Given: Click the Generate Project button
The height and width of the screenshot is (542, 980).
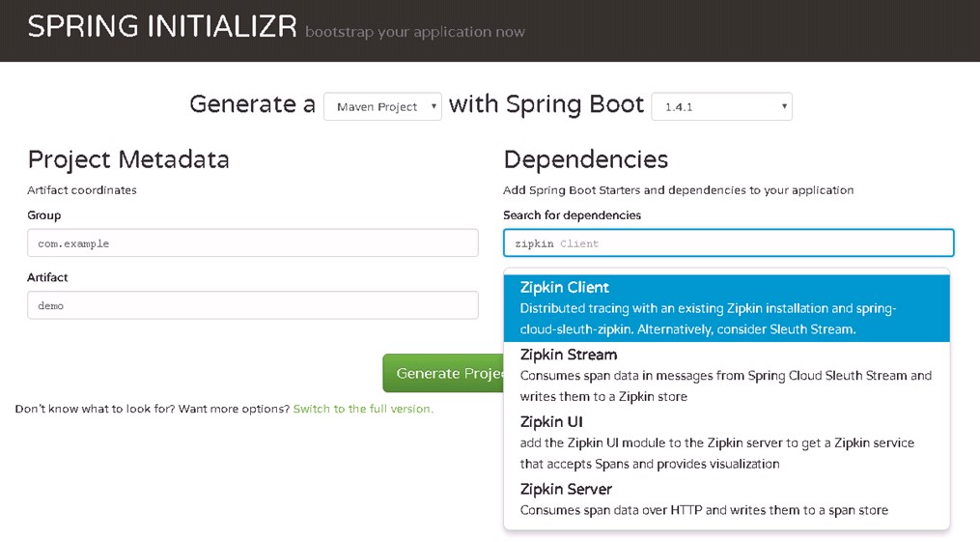Looking at the screenshot, I should click(444, 373).
